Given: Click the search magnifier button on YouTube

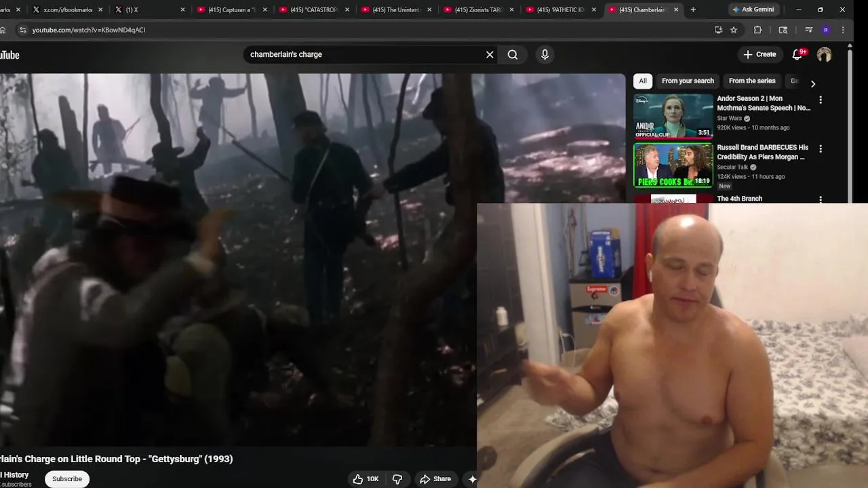Looking at the screenshot, I should coord(513,54).
